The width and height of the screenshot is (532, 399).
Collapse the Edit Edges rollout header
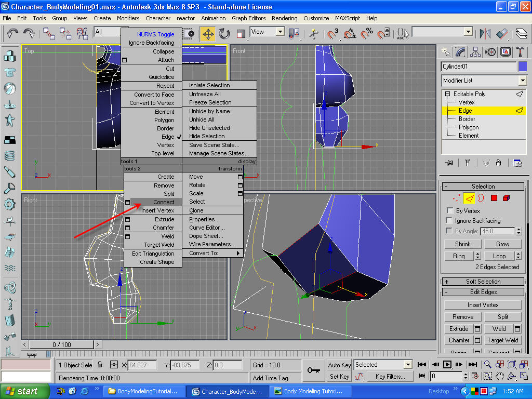pyautogui.click(x=483, y=292)
